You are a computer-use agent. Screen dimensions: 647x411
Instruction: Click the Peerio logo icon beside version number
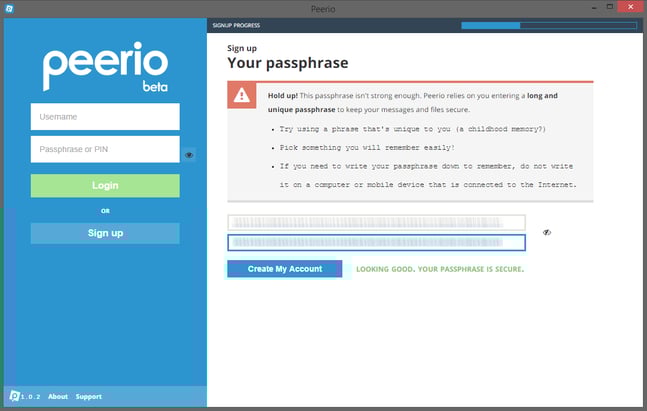click(14, 396)
